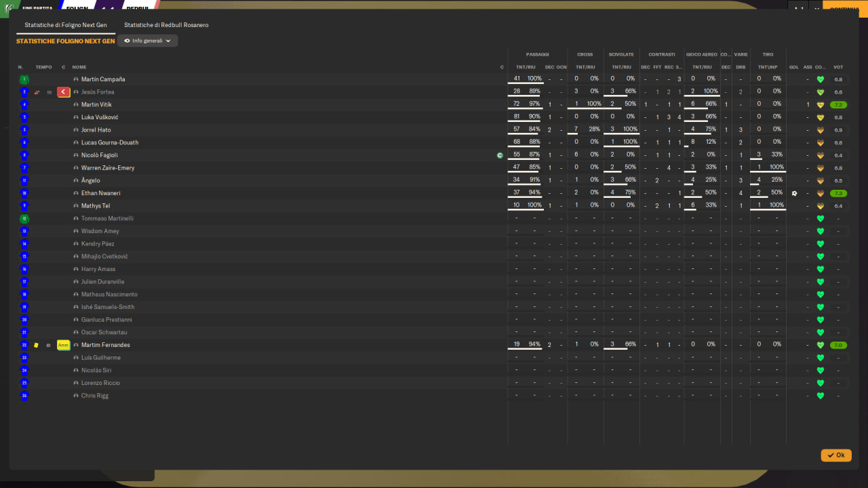Click the condition heart icon for Mathys Tel
The image size is (868, 488).
click(x=821, y=206)
